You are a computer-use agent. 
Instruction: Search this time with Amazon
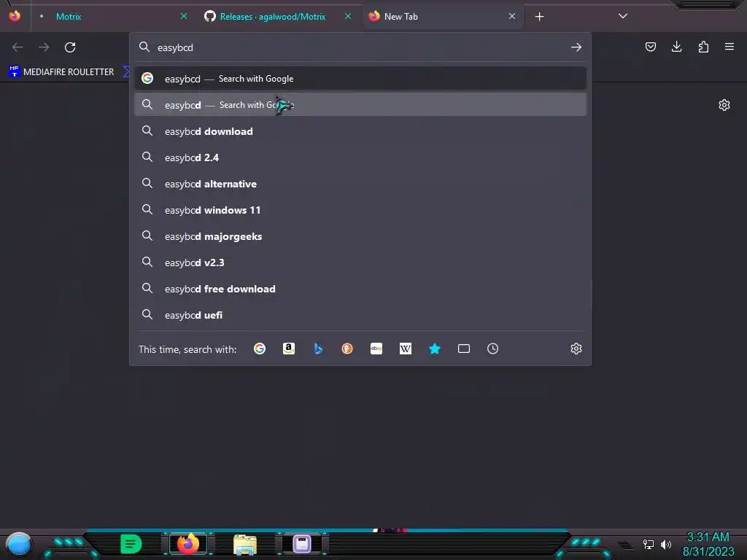[289, 349]
